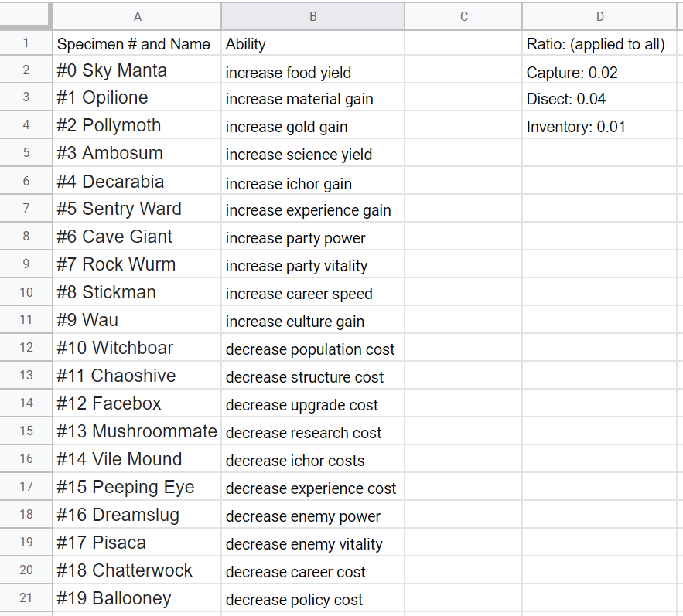Select cell 'decrease population cost'
Viewport: 683px width, 616px height.
[312, 347]
